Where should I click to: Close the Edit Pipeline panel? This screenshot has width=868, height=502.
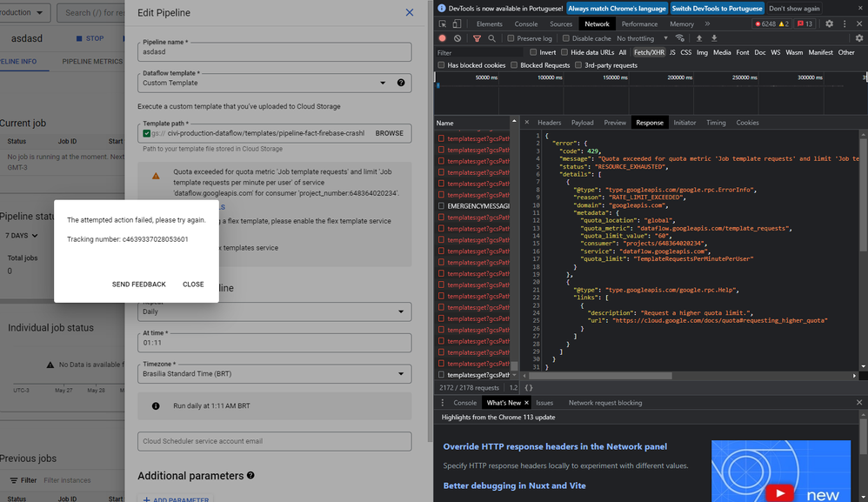(x=409, y=12)
